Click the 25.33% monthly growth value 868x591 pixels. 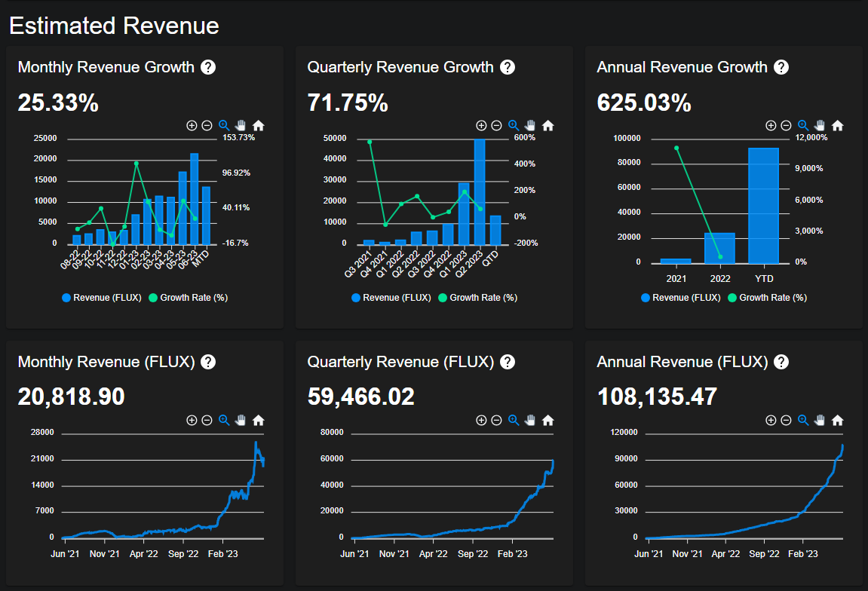click(58, 103)
